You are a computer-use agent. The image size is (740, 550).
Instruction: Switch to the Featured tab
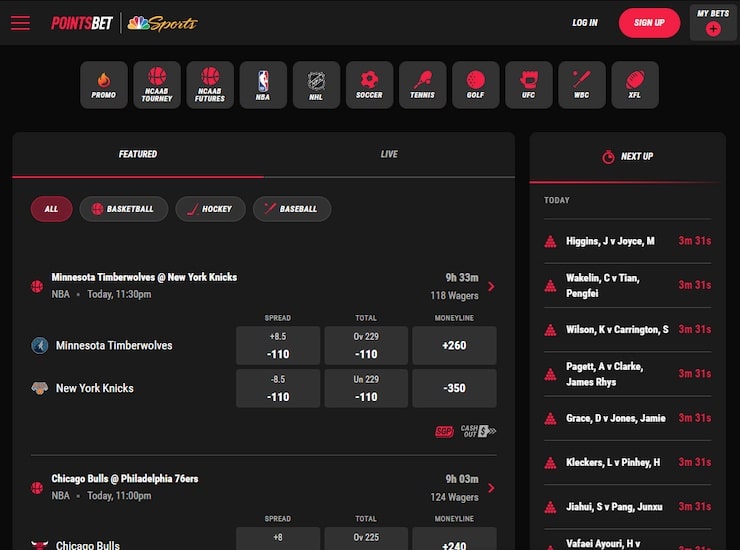click(x=138, y=154)
